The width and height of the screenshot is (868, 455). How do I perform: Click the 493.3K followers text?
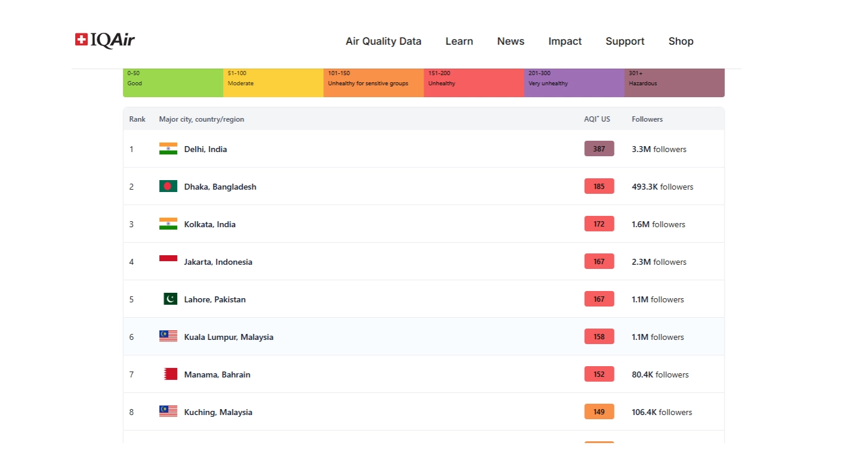(x=663, y=187)
